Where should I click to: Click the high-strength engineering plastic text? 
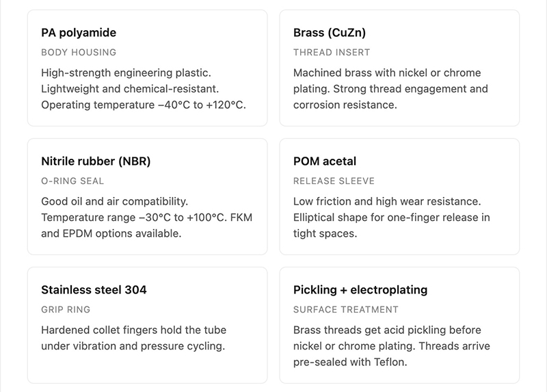[126, 73]
